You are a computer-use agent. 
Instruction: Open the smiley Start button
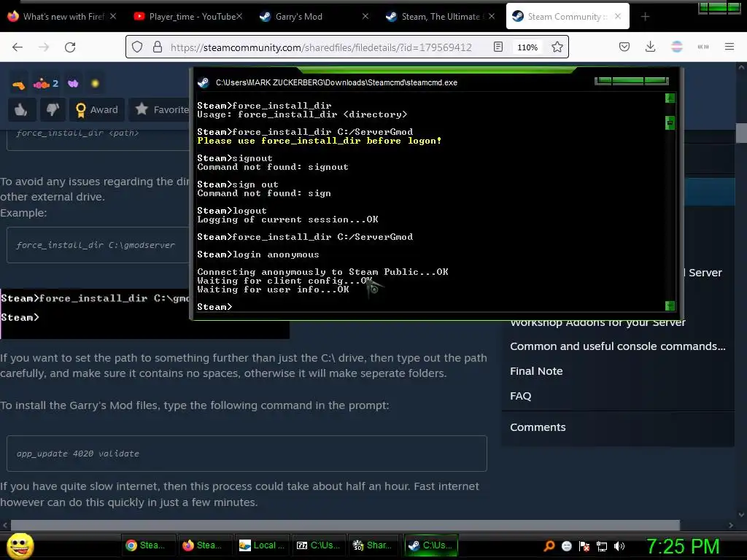[20, 545]
